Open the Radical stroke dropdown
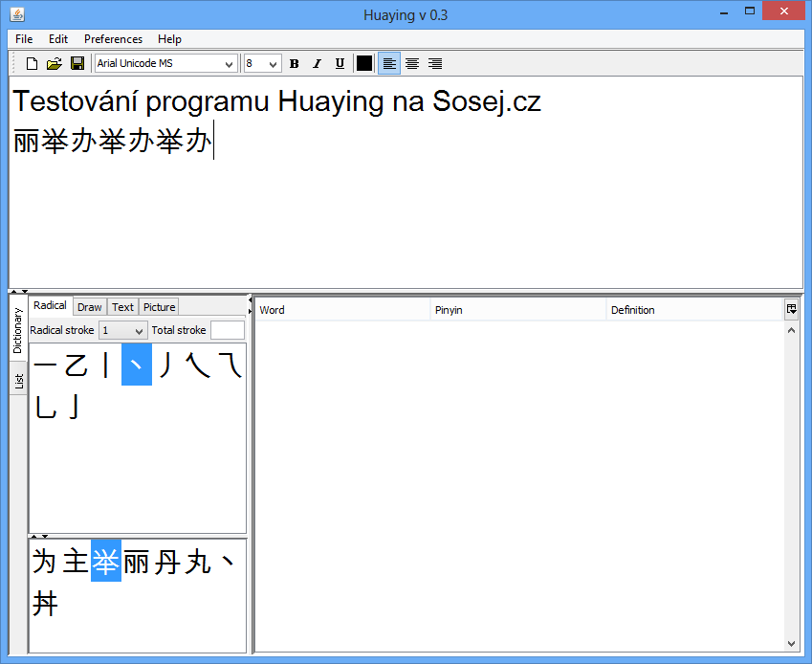Image resolution: width=812 pixels, height=664 pixels. click(x=122, y=330)
